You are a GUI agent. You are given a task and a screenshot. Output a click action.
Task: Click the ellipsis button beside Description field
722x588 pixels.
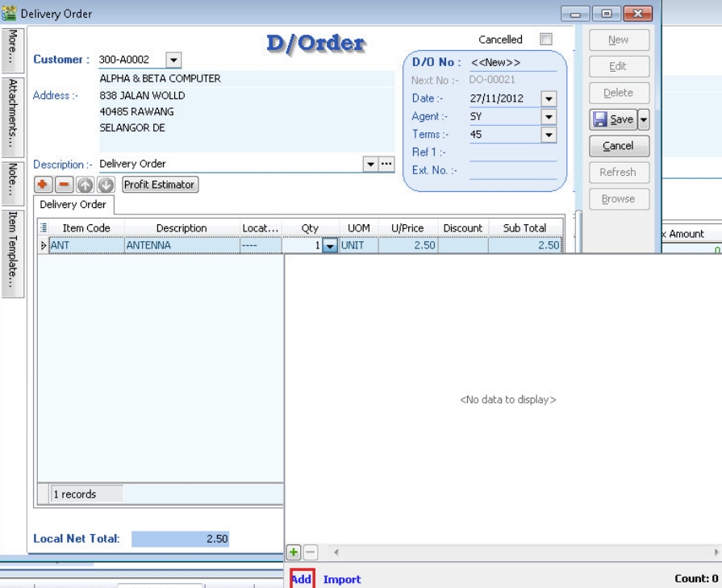tap(386, 164)
